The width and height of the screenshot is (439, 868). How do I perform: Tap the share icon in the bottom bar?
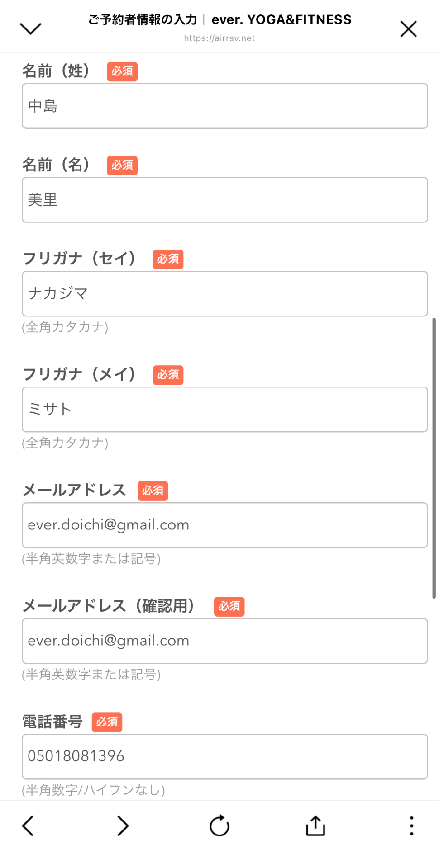pyautogui.click(x=315, y=826)
